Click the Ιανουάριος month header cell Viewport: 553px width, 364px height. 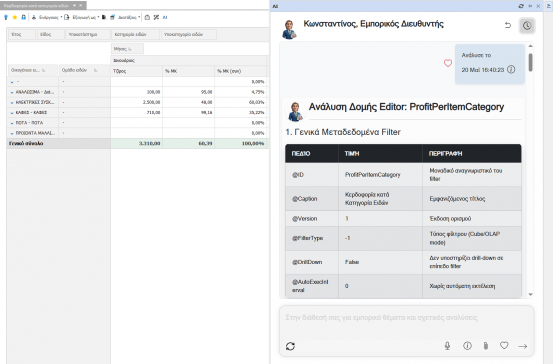(189, 60)
